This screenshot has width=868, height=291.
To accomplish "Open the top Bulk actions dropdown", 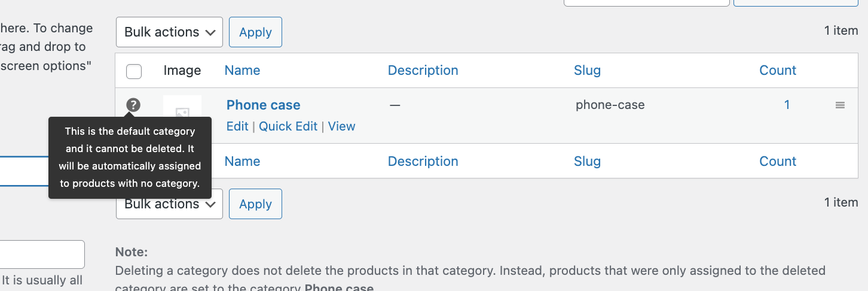I will pyautogui.click(x=169, y=32).
